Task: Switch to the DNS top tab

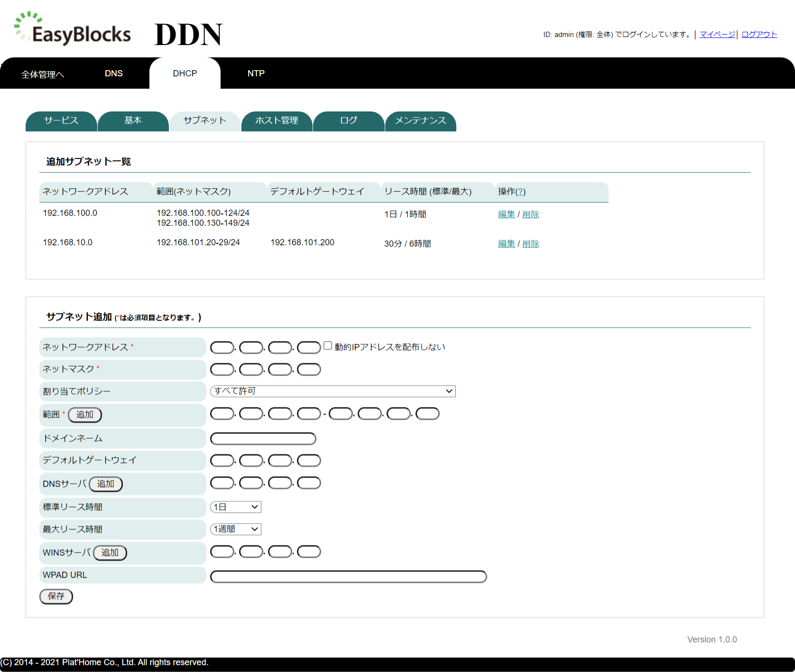Action: tap(114, 74)
